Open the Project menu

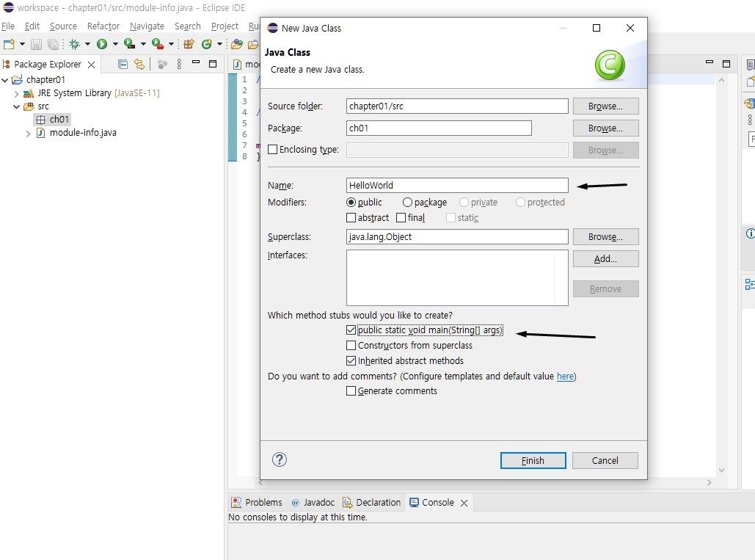coord(225,26)
